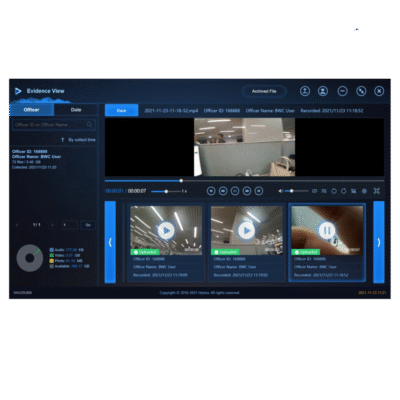Mute audio with the speaker icon

click(x=281, y=191)
